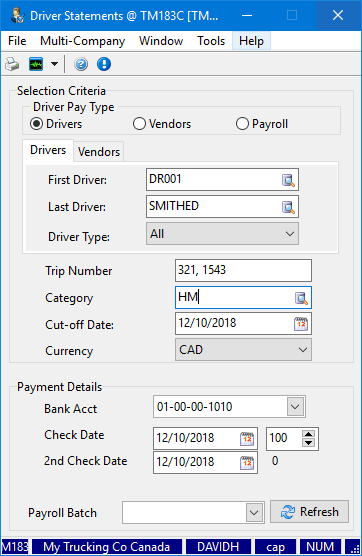The width and height of the screenshot is (362, 556).
Task: Increase check number with up spinner arrow
Action: click(308, 434)
